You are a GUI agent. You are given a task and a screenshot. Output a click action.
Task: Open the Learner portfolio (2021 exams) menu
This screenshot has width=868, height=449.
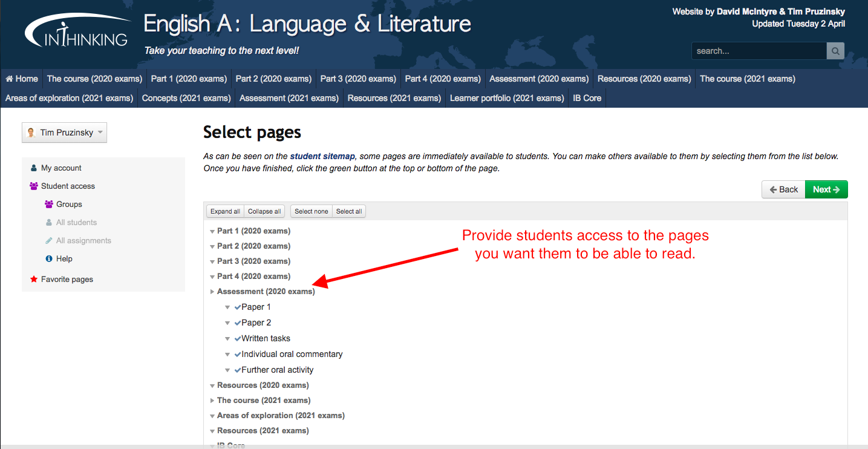click(x=506, y=98)
